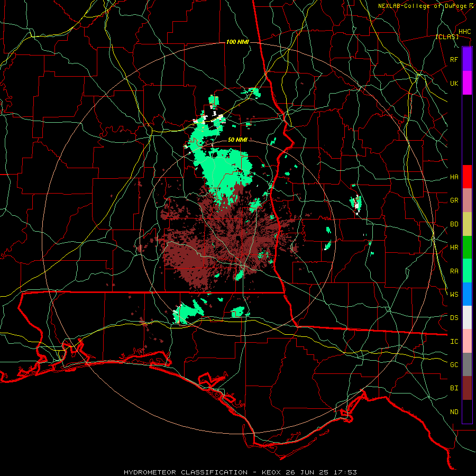Click the HR dark green legend swatch

tap(467, 247)
